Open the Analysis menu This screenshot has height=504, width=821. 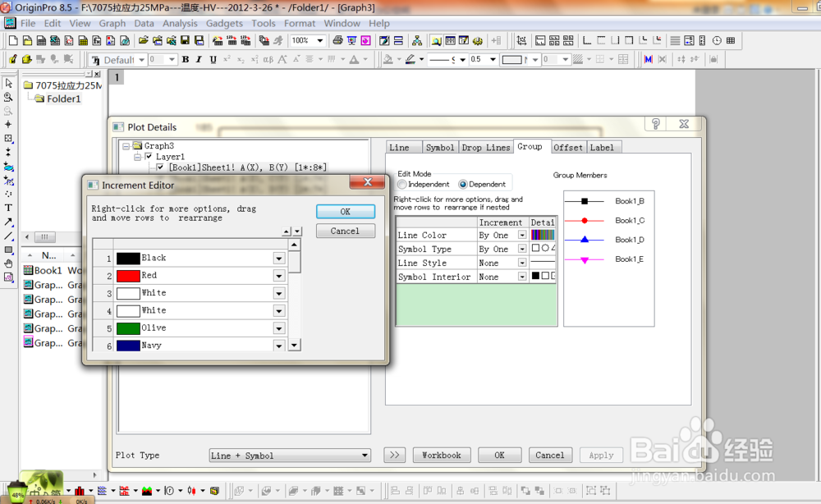[180, 24]
